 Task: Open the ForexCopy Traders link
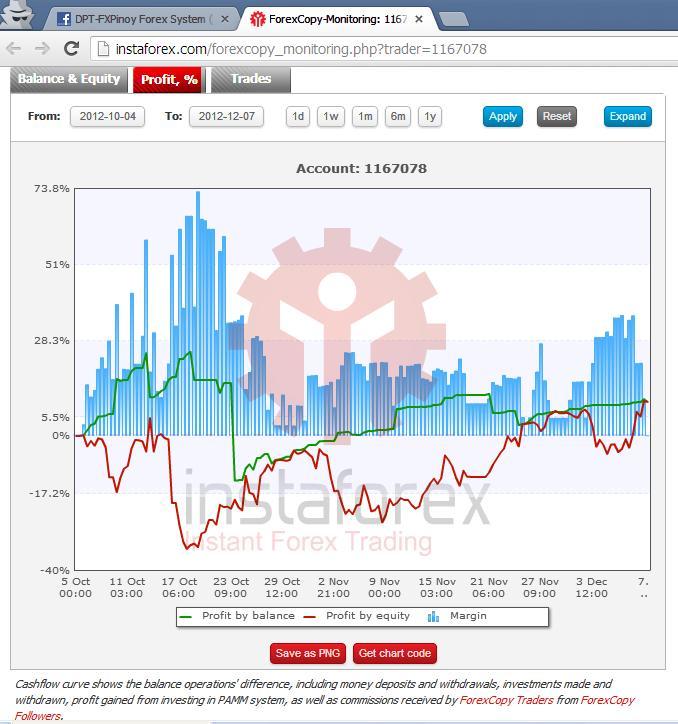(x=506, y=700)
